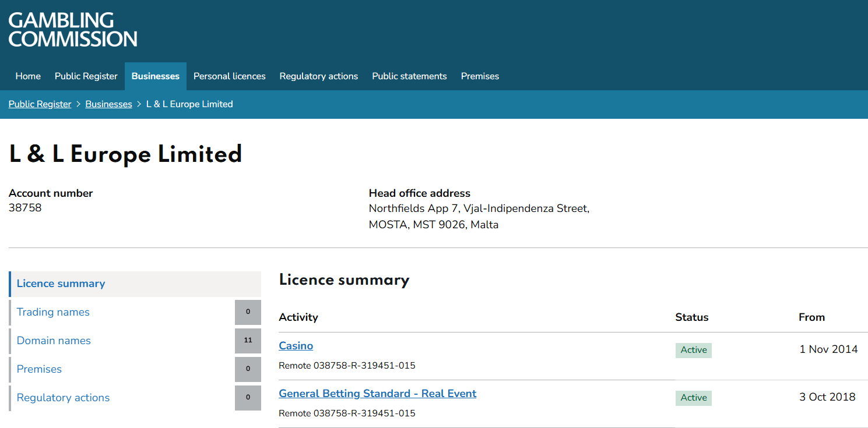Click the Licence summary section heading
The image size is (868, 428).
pyautogui.click(x=344, y=280)
